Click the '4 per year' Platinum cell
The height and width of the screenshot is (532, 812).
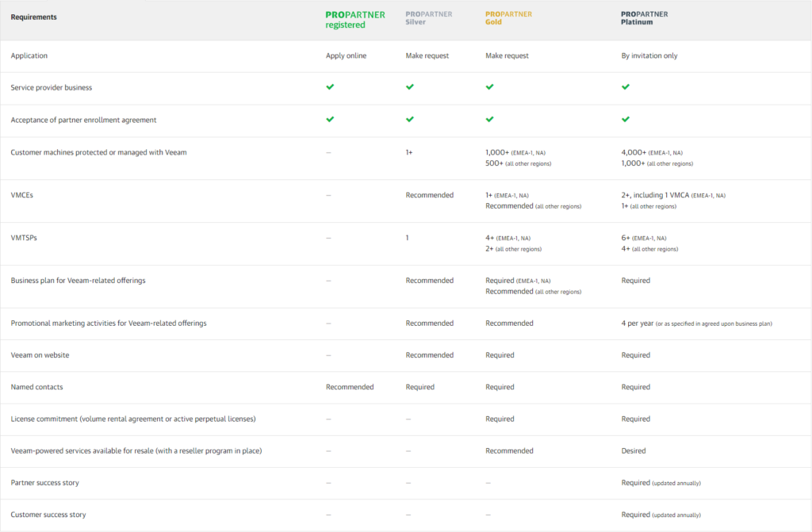pos(696,323)
